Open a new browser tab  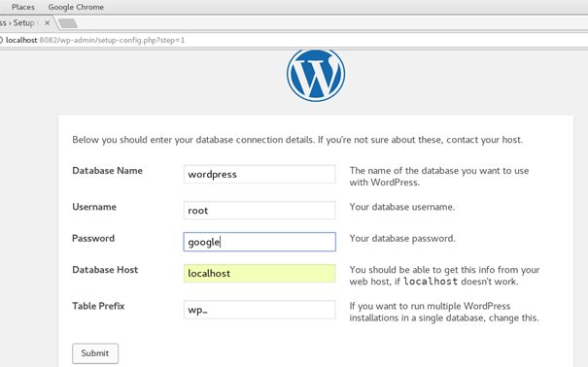[68, 23]
